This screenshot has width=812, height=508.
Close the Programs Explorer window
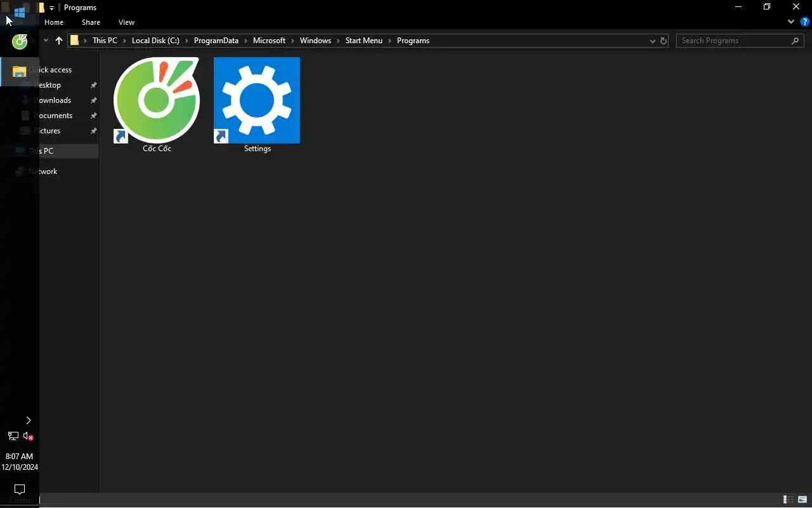pos(796,7)
